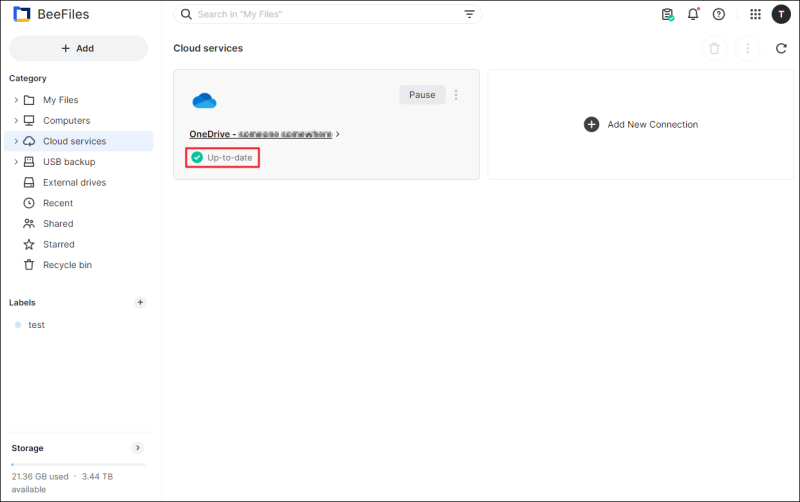
Task: Click the monitor icon beside Computers
Action: (x=29, y=120)
